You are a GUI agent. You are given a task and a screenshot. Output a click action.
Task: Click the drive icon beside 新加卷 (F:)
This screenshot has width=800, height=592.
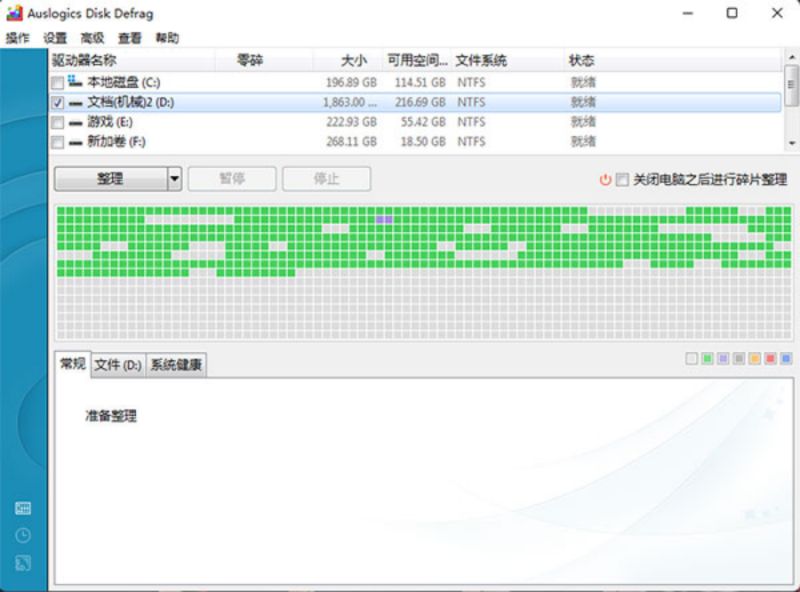click(75, 143)
